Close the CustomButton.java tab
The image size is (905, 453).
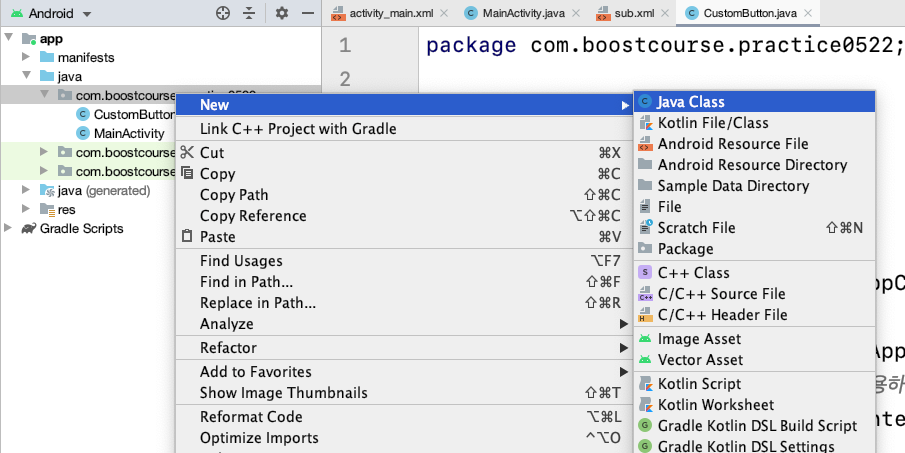coord(808,13)
